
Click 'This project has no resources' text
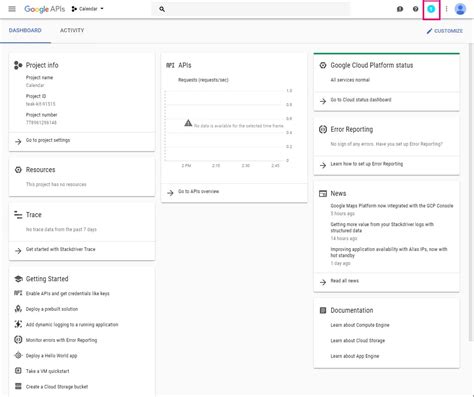coord(56,184)
